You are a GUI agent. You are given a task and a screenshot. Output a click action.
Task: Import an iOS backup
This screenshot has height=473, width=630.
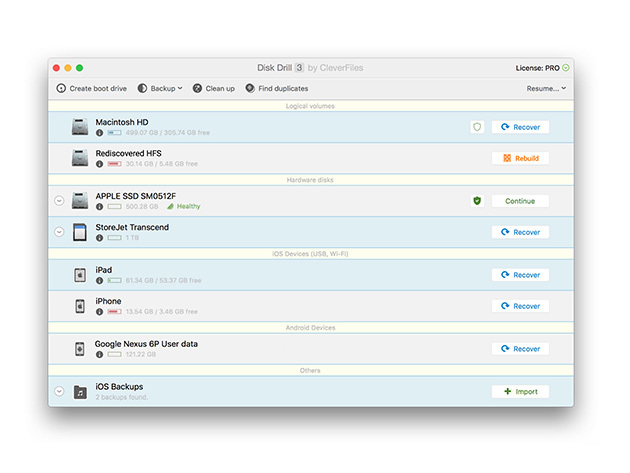tap(520, 391)
